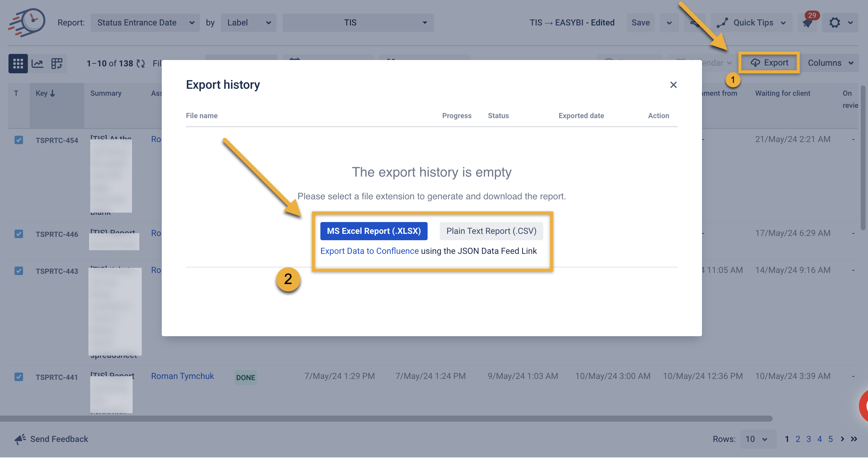Expand the arrow next to Save
The width and height of the screenshot is (868, 458).
669,23
